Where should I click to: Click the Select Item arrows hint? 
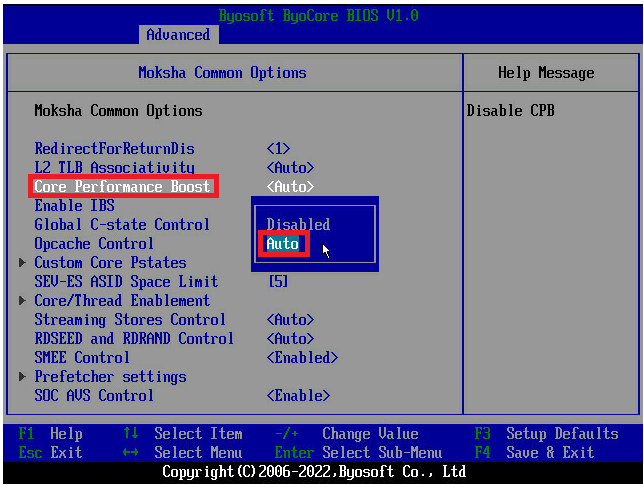click(183, 434)
